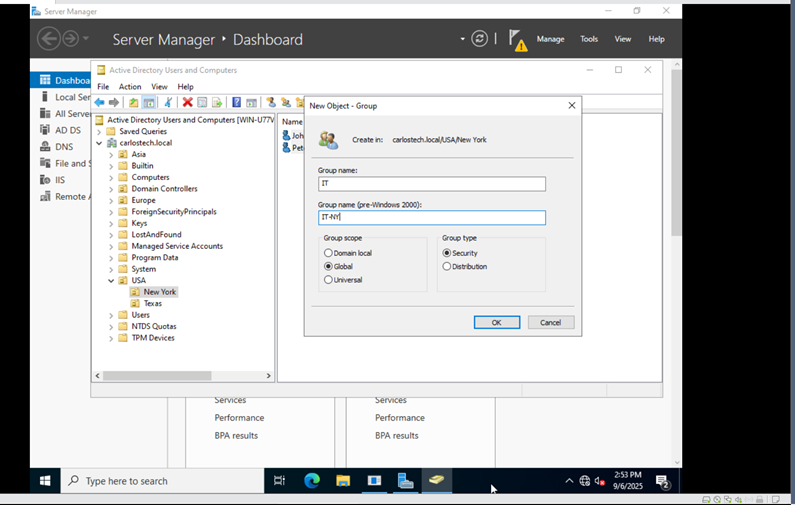
Task: Open the notifications flag with warning
Action: click(517, 39)
